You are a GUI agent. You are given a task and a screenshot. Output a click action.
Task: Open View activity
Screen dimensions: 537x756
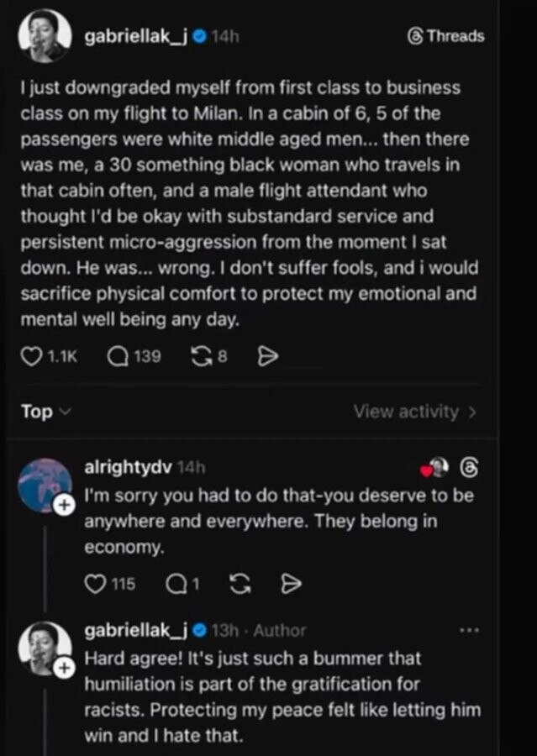407,412
